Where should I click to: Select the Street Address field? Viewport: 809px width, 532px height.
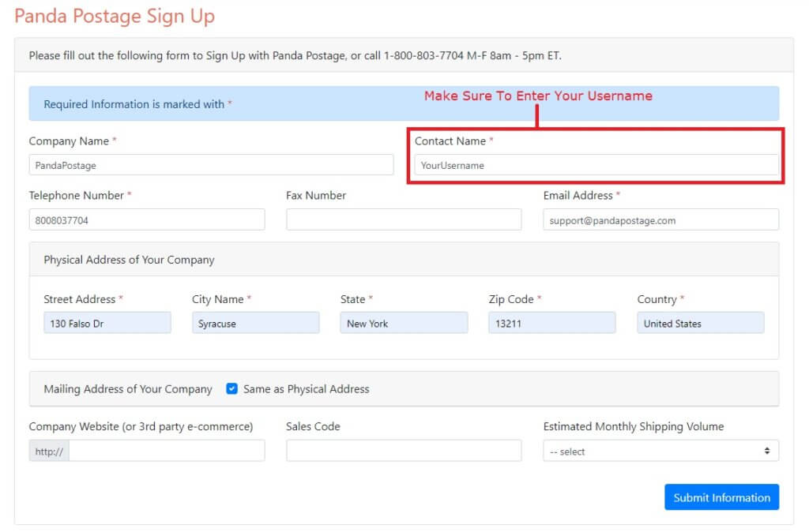pos(107,323)
